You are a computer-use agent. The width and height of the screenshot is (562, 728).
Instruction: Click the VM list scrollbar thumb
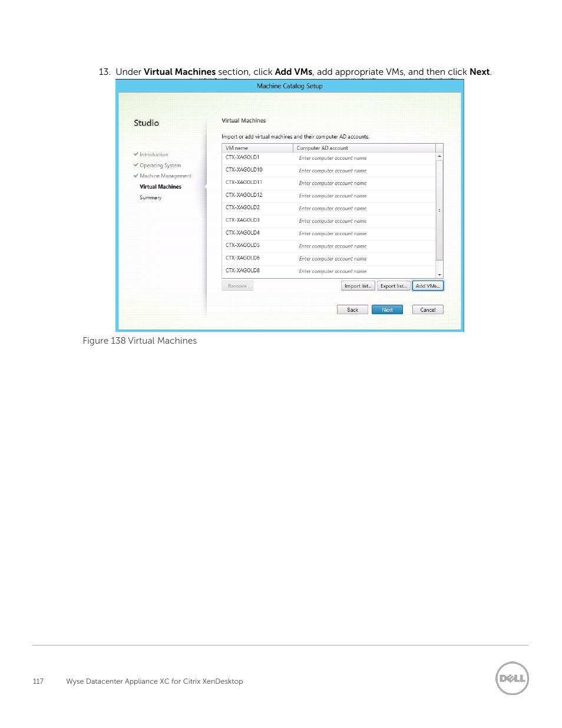pyautogui.click(x=439, y=210)
